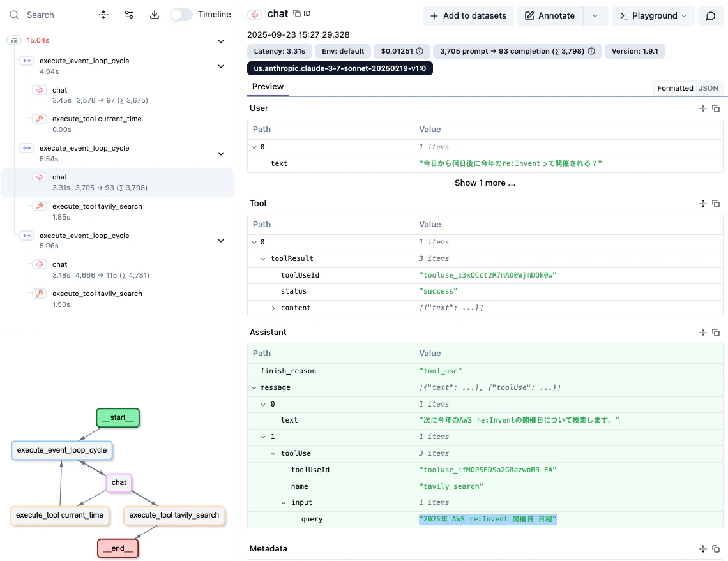The image size is (728, 561).
Task: Click the collapse-all icon beside Search
Action: (103, 15)
